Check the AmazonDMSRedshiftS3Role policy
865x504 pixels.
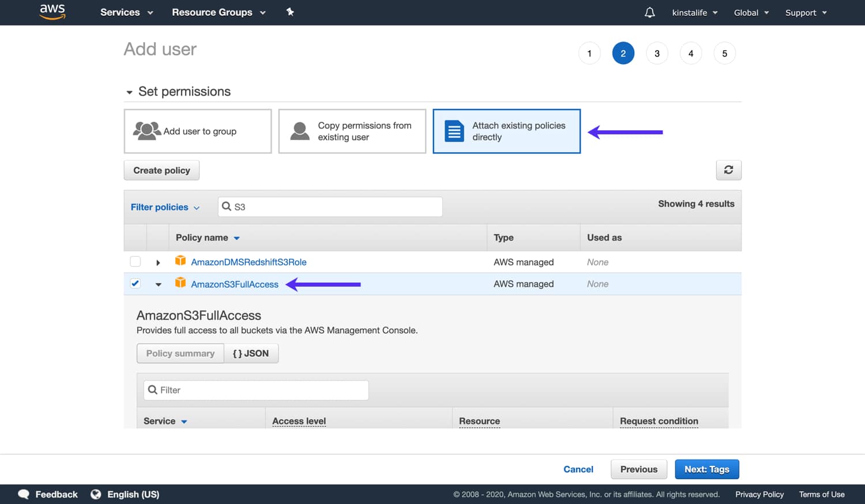tap(135, 261)
